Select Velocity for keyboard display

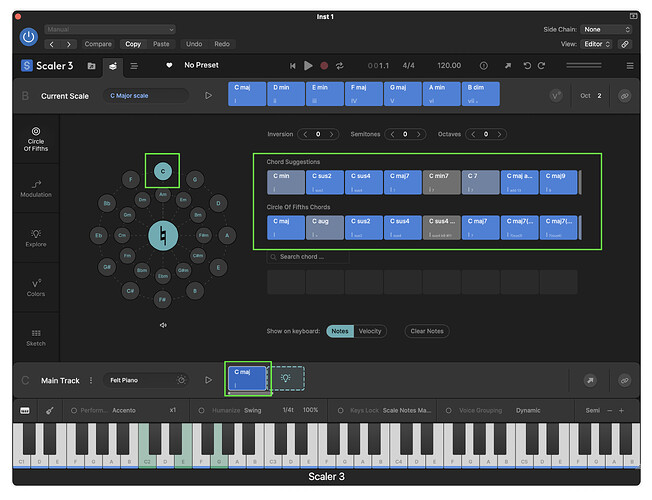(x=370, y=331)
